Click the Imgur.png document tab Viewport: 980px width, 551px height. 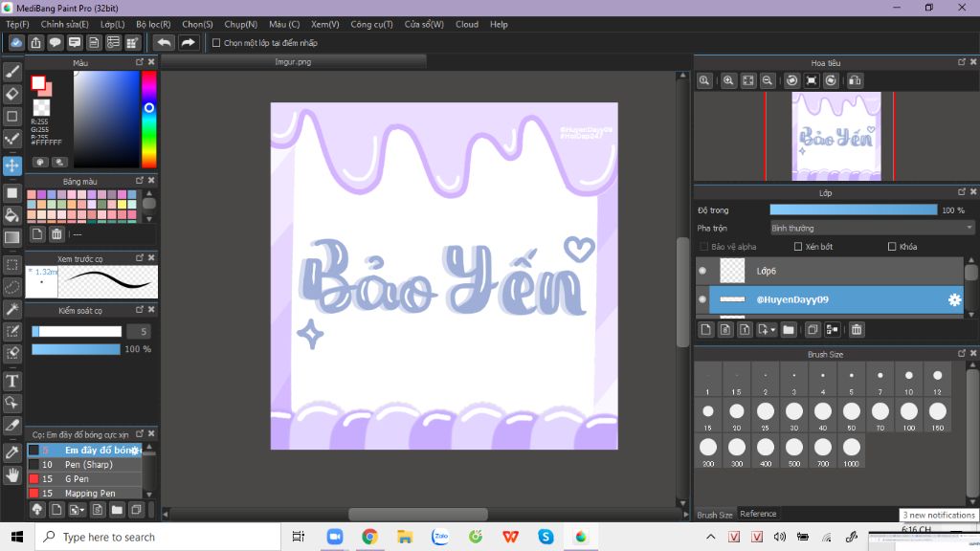pos(293,62)
